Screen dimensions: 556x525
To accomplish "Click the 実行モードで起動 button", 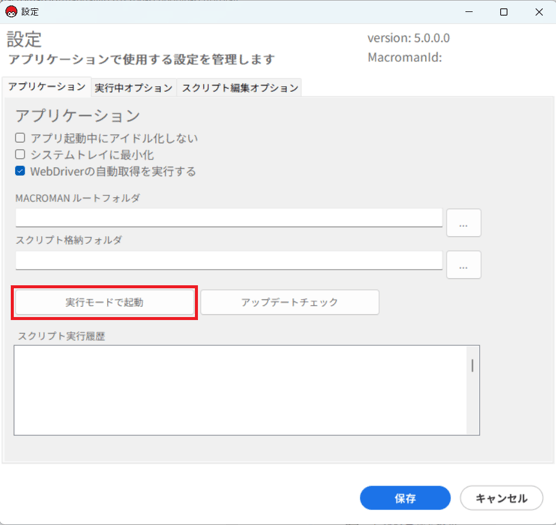I will point(105,302).
